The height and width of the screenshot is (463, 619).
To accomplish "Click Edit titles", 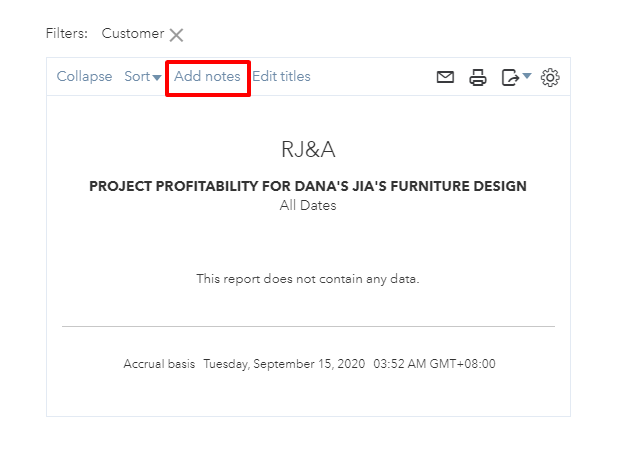I will tap(281, 76).
